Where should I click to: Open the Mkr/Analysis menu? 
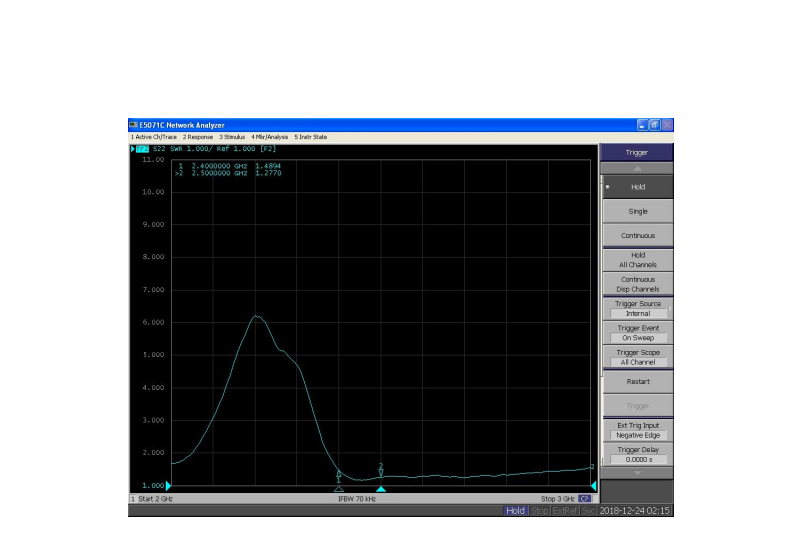click(270, 137)
